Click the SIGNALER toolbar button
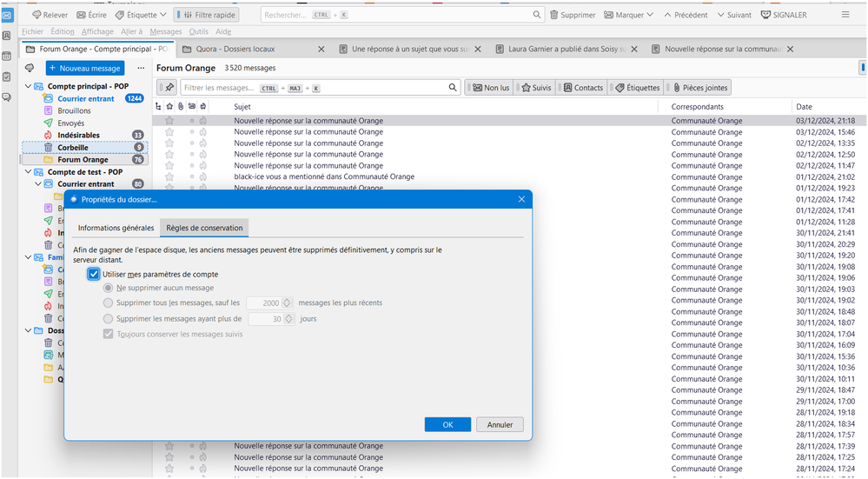 click(784, 15)
